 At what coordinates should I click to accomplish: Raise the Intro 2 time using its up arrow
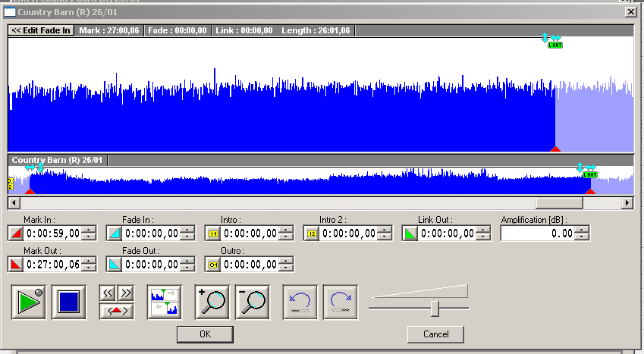385,230
